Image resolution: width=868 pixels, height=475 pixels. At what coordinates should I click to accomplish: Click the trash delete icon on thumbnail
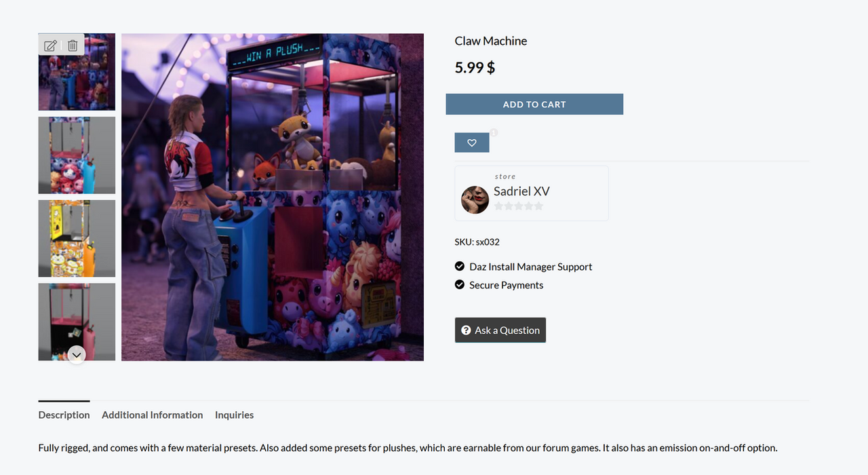(73, 46)
